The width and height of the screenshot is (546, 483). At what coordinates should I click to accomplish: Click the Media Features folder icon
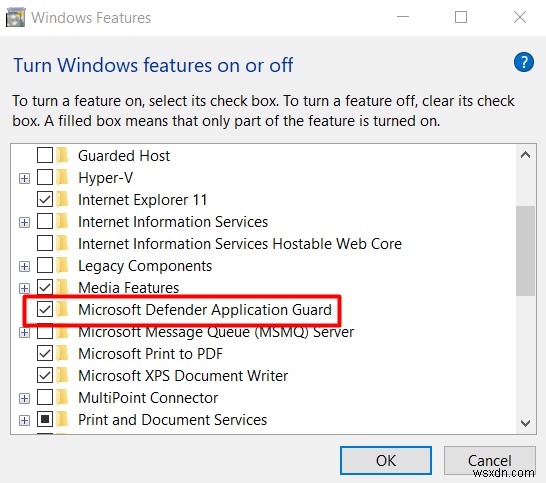pyautogui.click(x=63, y=287)
